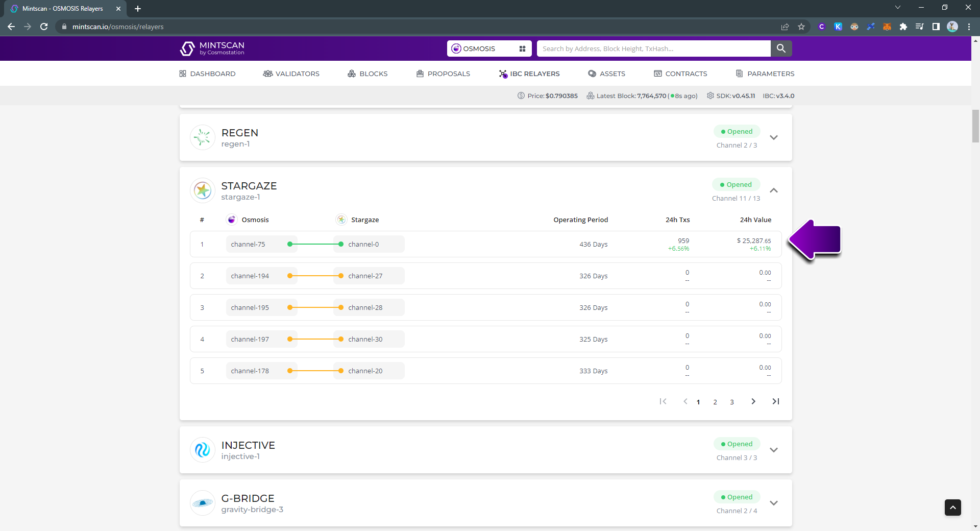Open the Blocks page
Image resolution: width=980 pixels, height=531 pixels.
click(x=367, y=74)
